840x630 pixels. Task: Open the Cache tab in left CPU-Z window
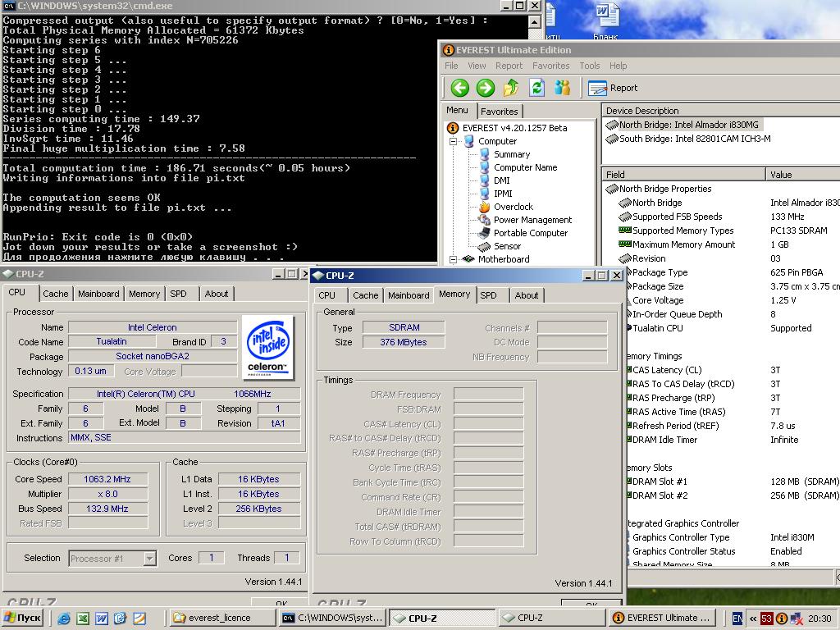click(56, 294)
